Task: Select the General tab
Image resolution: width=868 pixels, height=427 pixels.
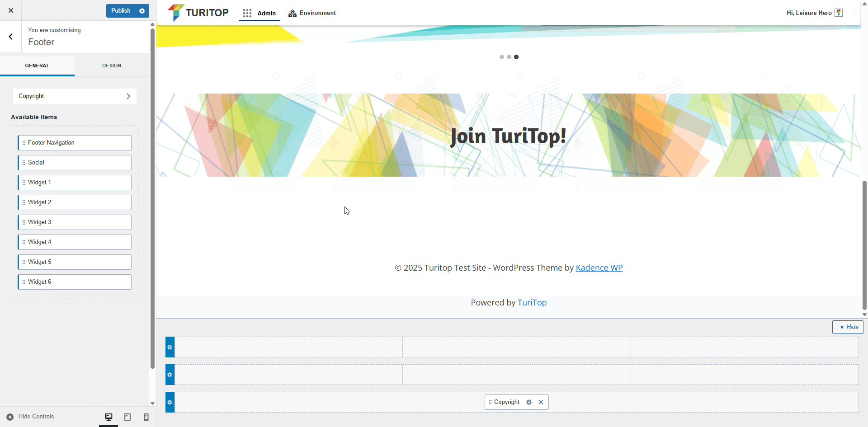Action: [x=37, y=66]
